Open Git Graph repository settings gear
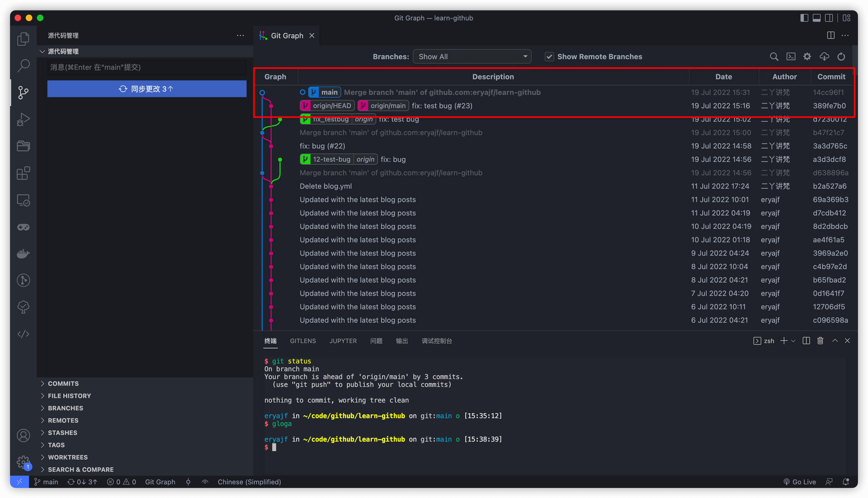The height and width of the screenshot is (498, 868). (x=807, y=57)
